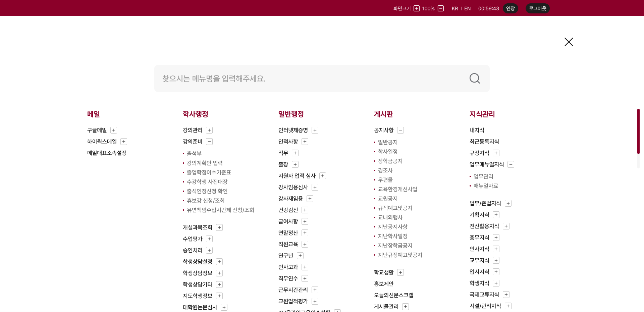
Task: Click the magnifier search icon
Action: pos(474,79)
